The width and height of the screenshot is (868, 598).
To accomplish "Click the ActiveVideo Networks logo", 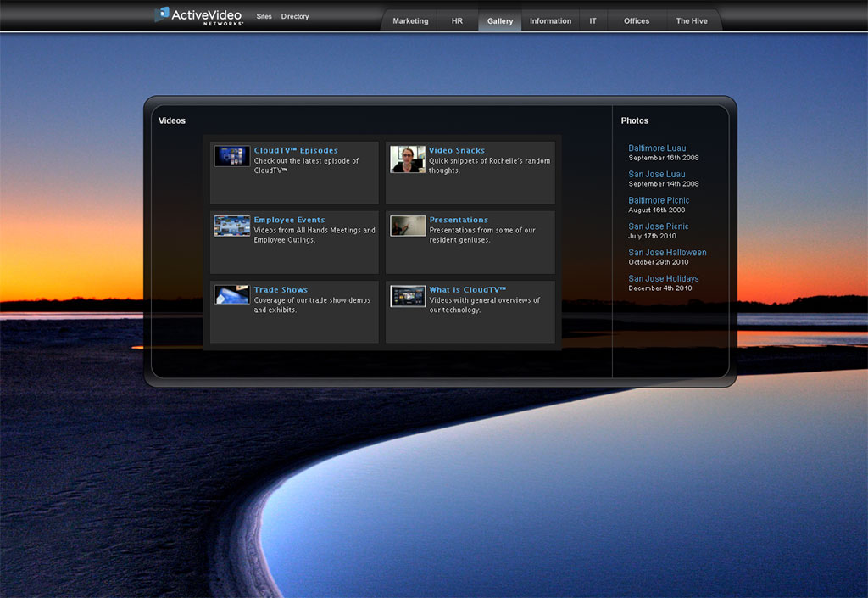I will point(198,15).
